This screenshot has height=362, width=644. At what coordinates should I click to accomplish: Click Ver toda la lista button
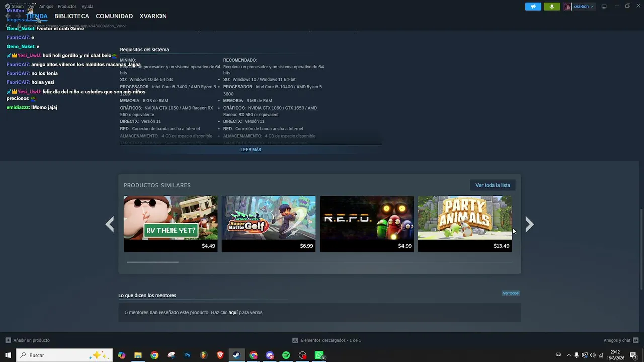[x=493, y=185]
